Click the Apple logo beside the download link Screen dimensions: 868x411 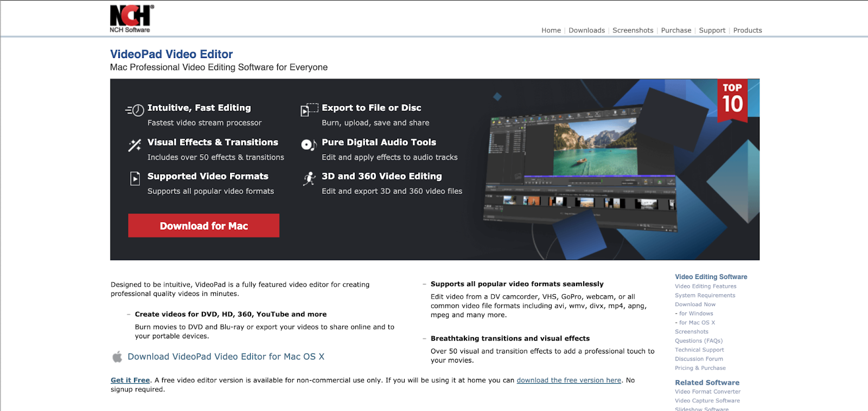pos(117,357)
